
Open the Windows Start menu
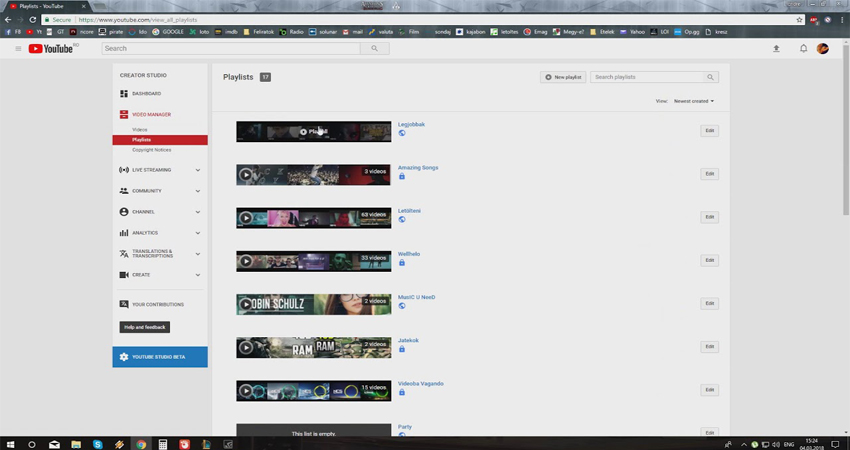click(x=10, y=444)
